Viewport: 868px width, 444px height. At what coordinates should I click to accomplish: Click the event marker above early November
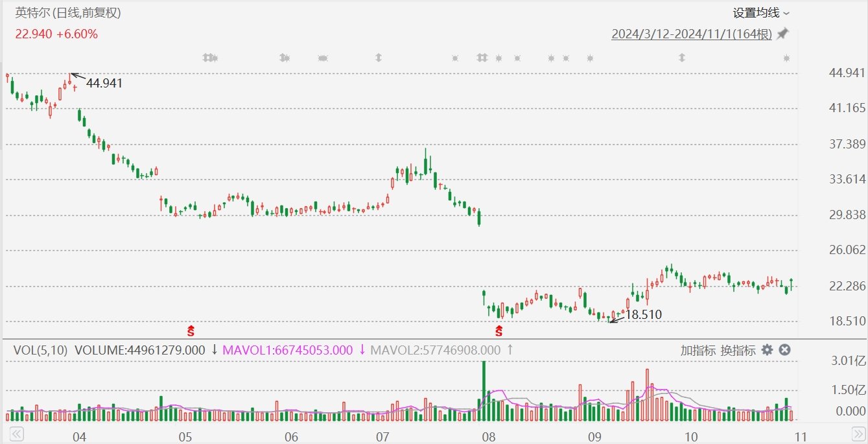[786, 58]
